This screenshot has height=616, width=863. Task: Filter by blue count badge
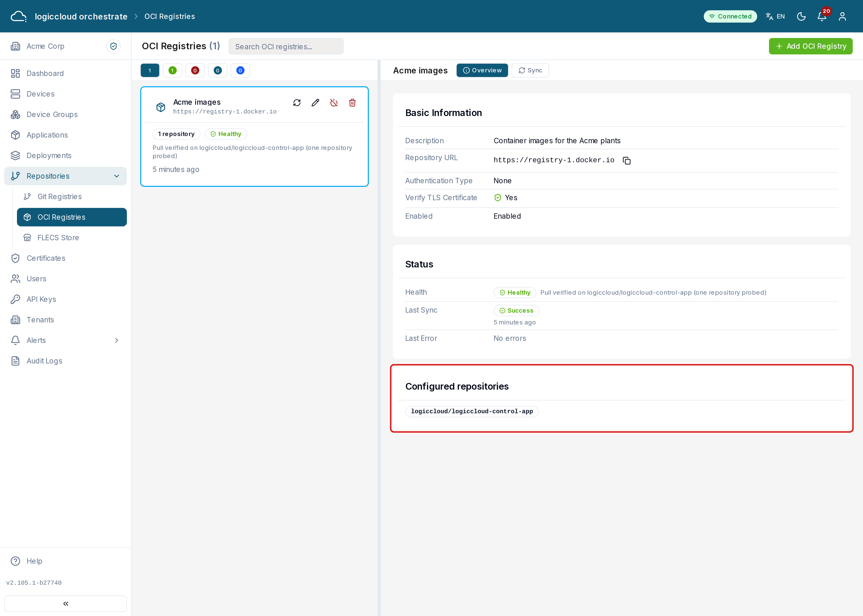(240, 70)
